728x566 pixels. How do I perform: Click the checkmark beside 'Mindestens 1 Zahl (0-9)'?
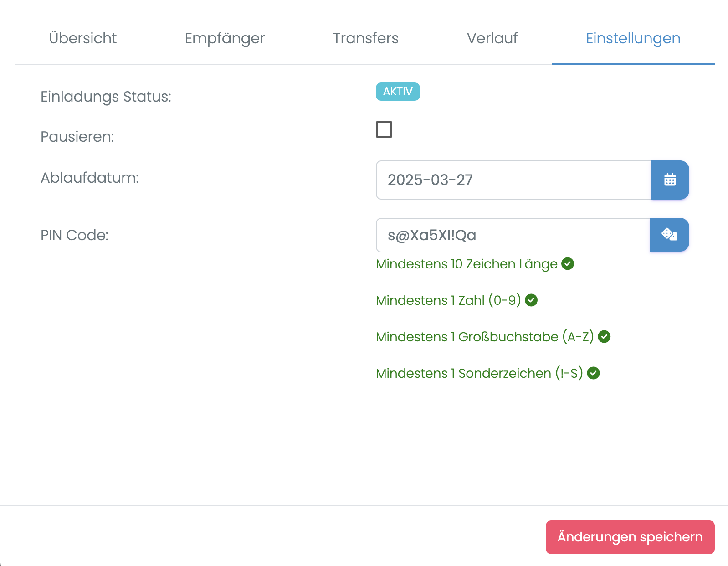point(531,300)
